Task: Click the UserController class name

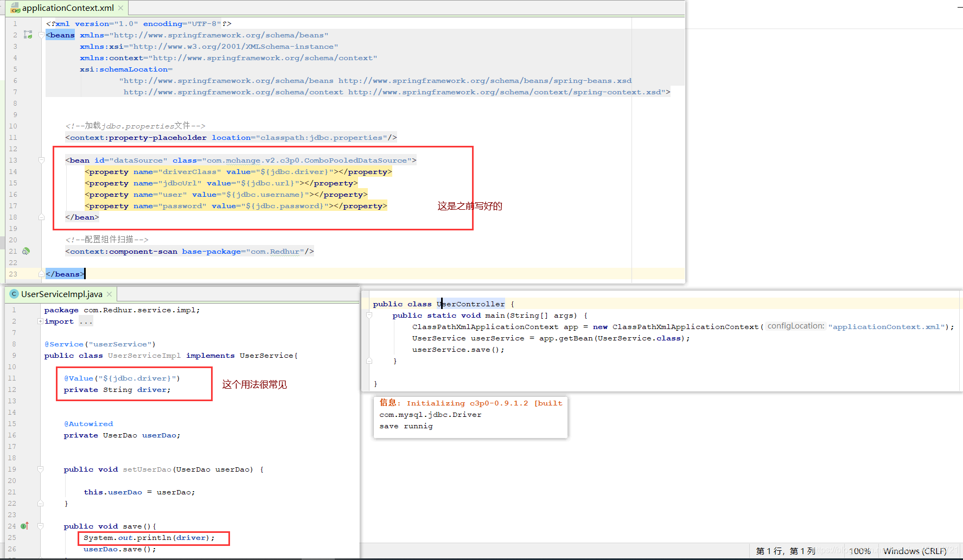Action: [x=471, y=304]
